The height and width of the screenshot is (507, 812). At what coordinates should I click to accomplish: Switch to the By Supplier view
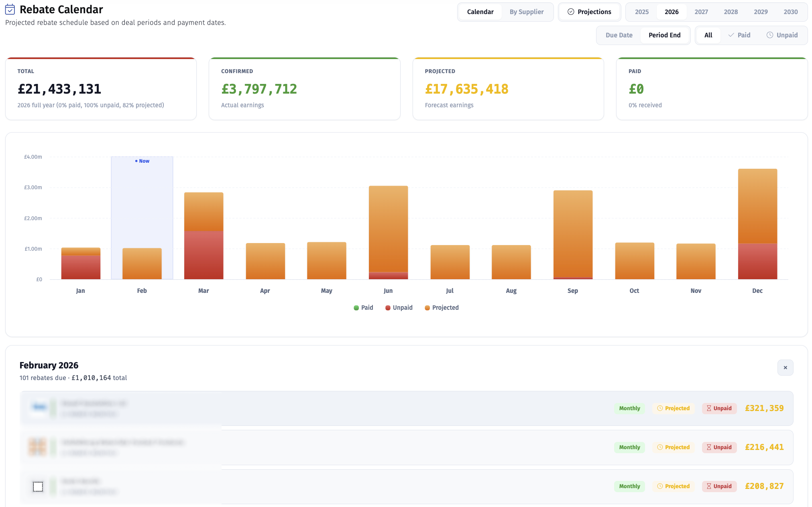point(526,12)
